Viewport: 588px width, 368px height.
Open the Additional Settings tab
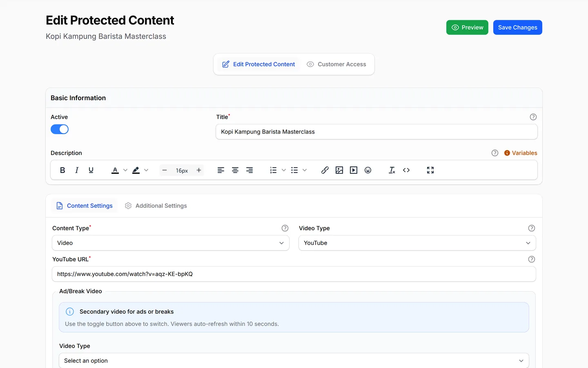(156, 206)
